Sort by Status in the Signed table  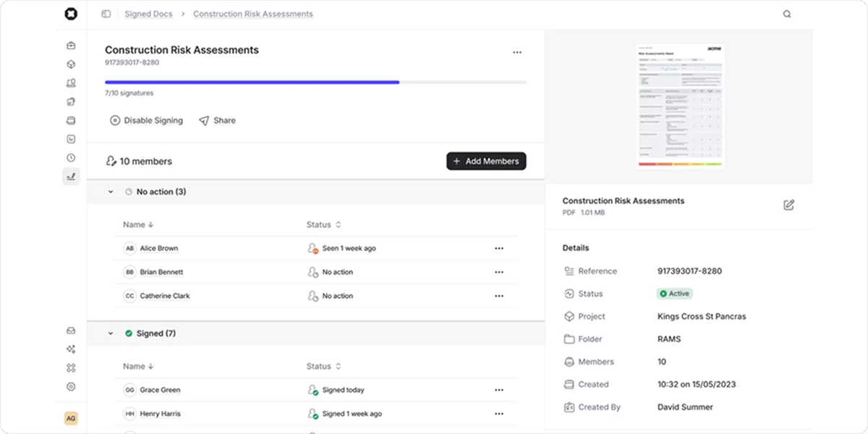[323, 367]
